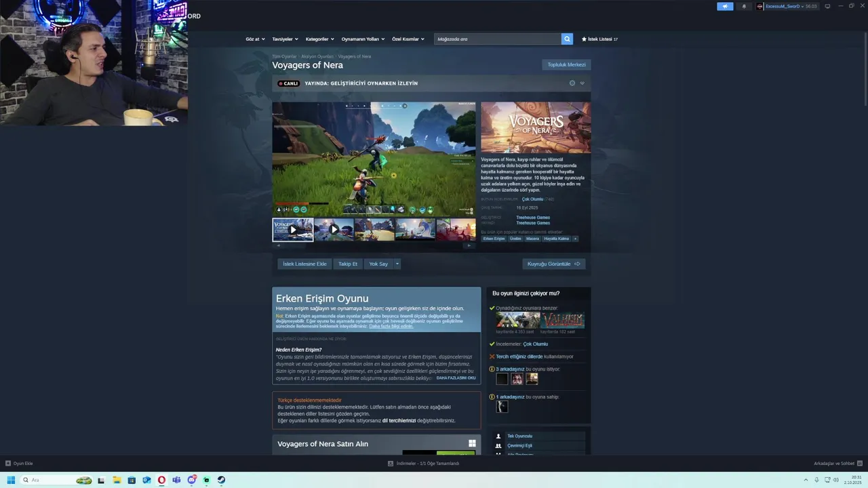
Task: Click the Valheim similar game thumbnail
Action: tap(562, 321)
